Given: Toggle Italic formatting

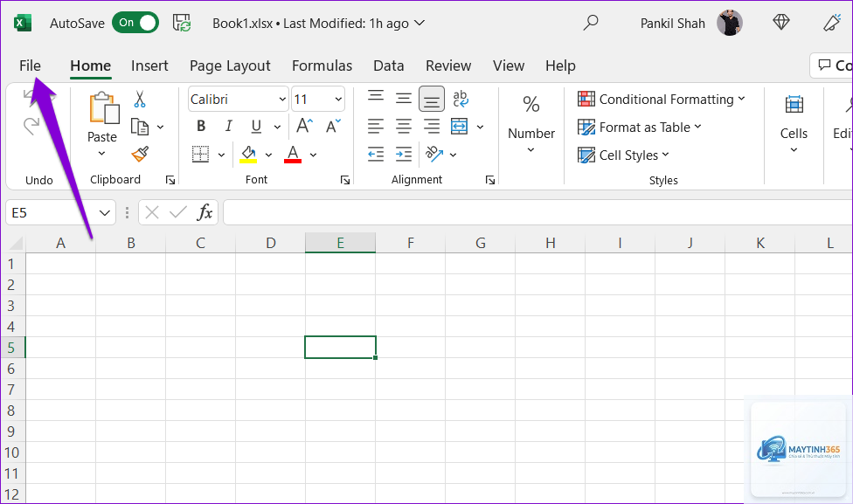Looking at the screenshot, I should click(x=228, y=126).
